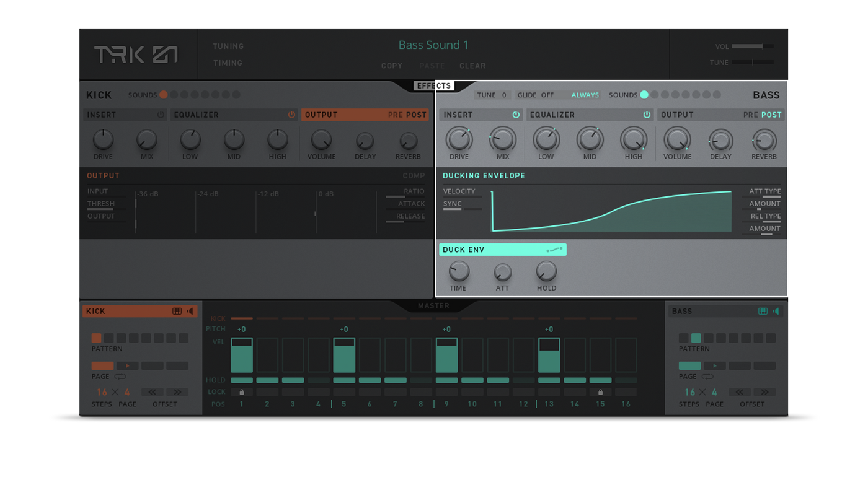868x498 pixels.
Task: Click the play icon on Bass page two
Action: [715, 366]
